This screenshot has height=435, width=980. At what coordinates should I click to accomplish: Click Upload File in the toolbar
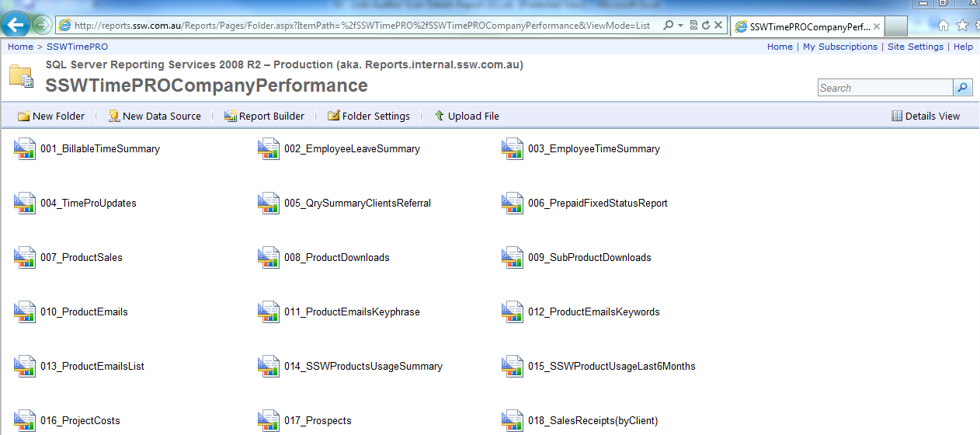(x=466, y=116)
